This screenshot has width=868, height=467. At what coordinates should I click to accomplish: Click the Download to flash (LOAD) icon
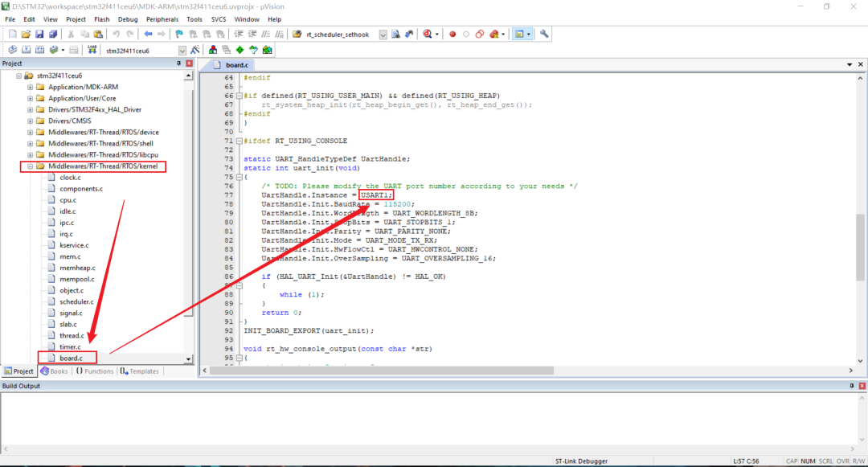click(x=89, y=51)
